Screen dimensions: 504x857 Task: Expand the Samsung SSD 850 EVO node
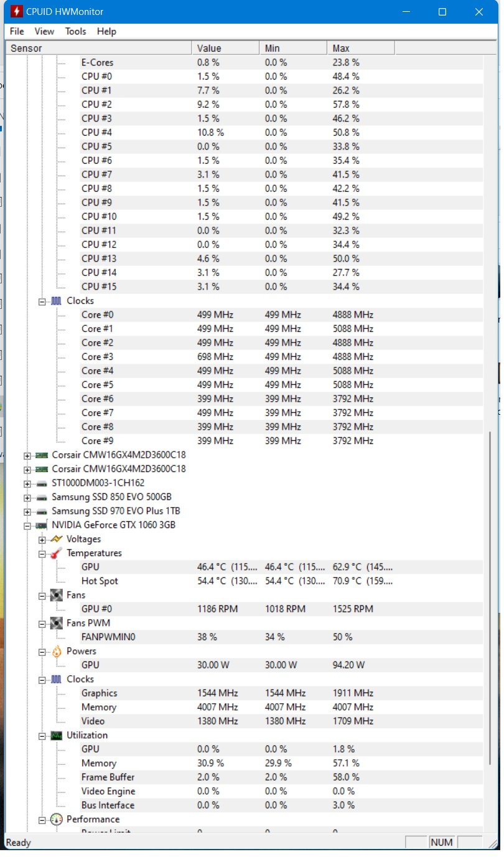(x=27, y=497)
